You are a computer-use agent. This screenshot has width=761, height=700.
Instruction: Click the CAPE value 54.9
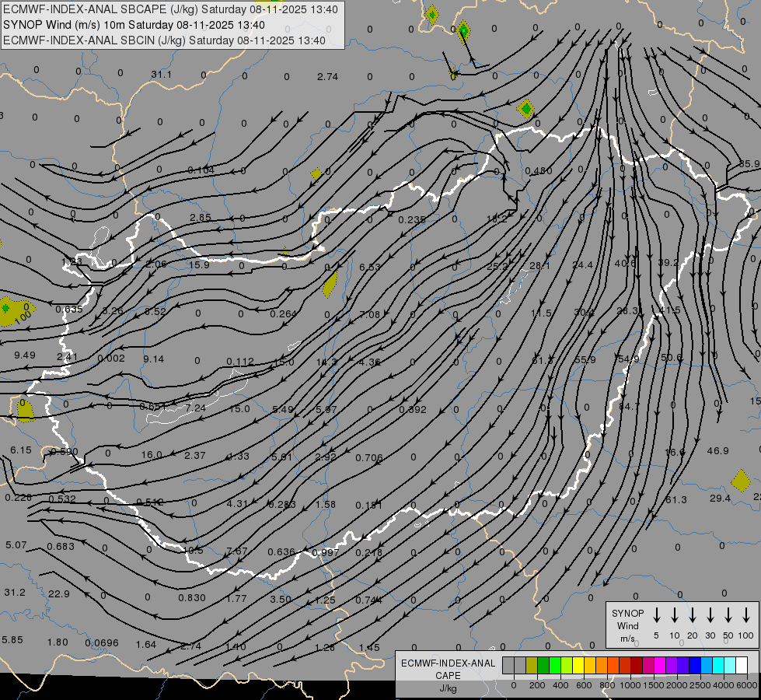629,359
